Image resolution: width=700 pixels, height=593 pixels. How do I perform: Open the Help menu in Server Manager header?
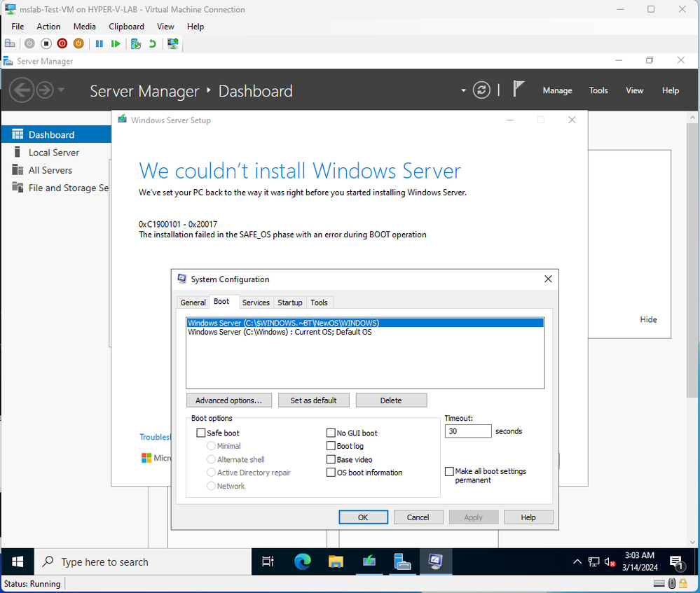pos(670,90)
